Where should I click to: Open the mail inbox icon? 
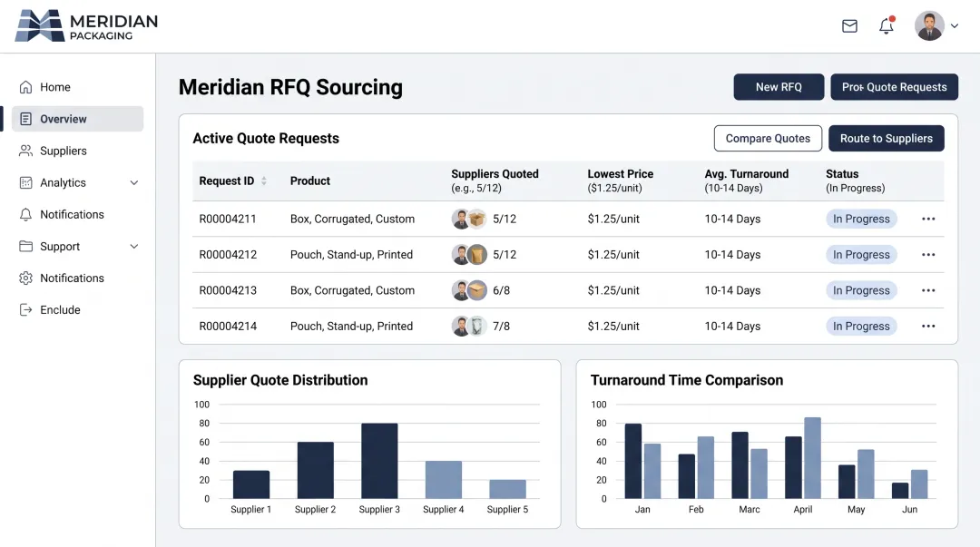point(849,26)
